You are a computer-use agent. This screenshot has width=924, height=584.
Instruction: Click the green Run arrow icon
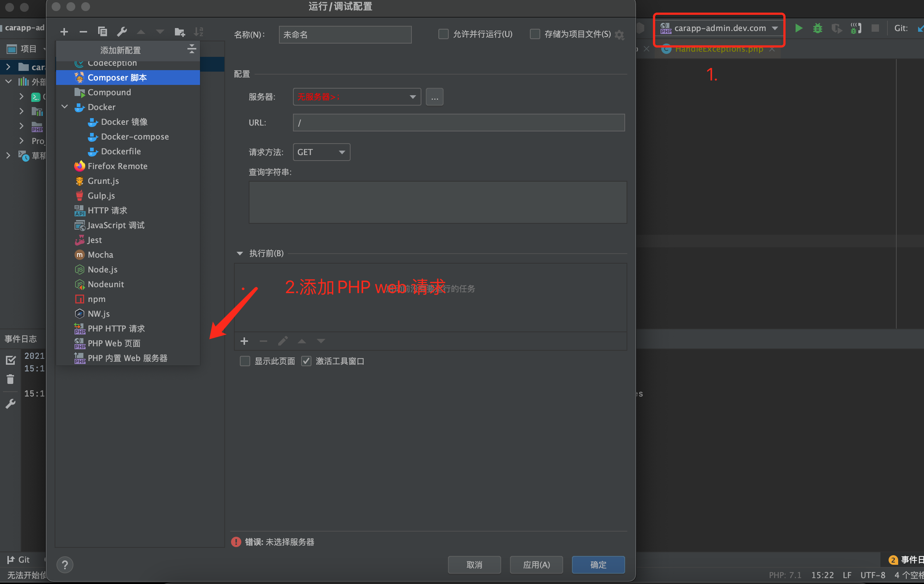[x=799, y=28]
